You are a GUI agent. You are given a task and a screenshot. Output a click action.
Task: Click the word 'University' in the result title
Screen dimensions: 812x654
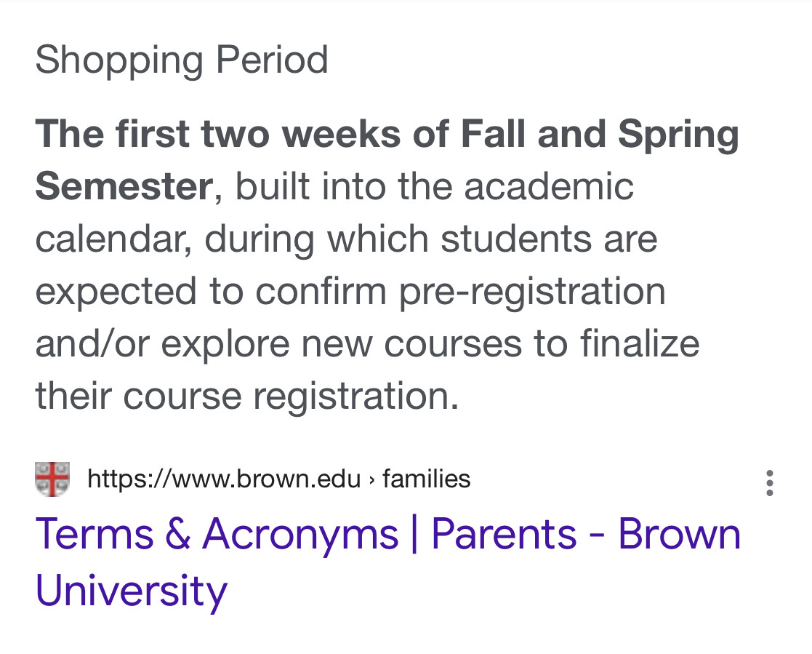[x=132, y=591]
